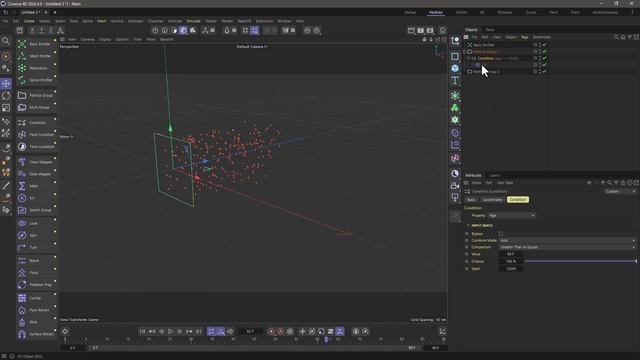
Task: Add the Spin force
Action: 36,235
